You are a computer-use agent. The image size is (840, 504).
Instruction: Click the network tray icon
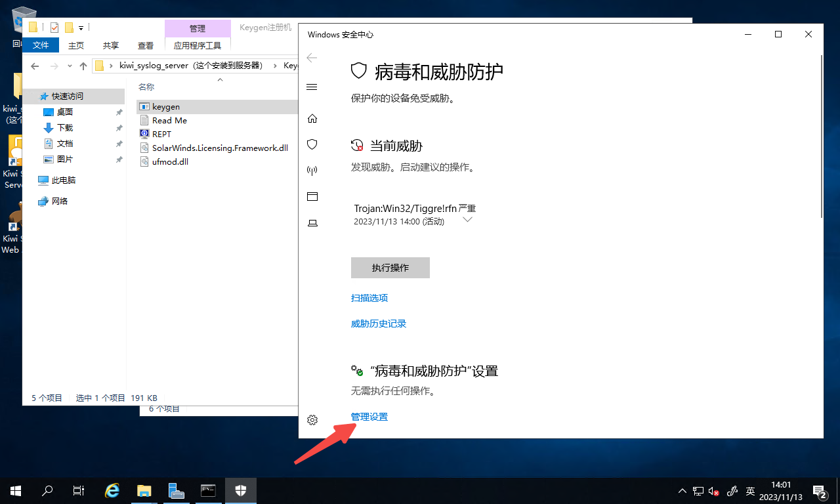tap(698, 491)
